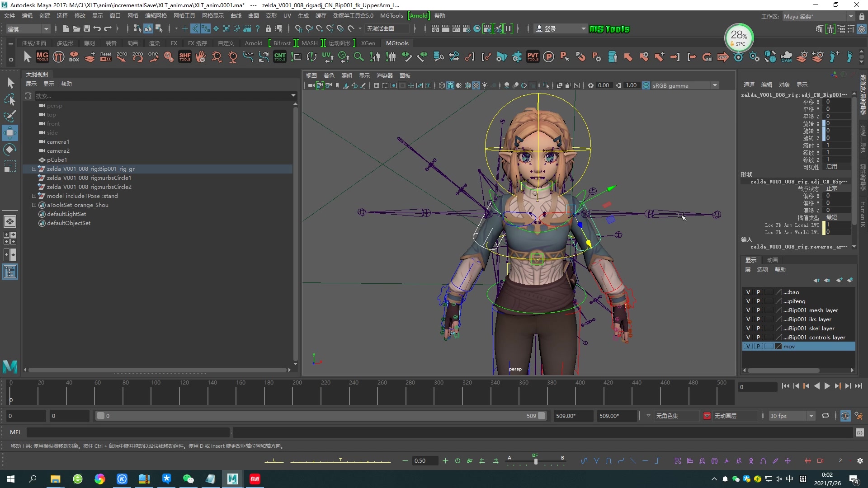Open 选项 menu in layer editor
Screen dimensions: 868x488
point(763,269)
